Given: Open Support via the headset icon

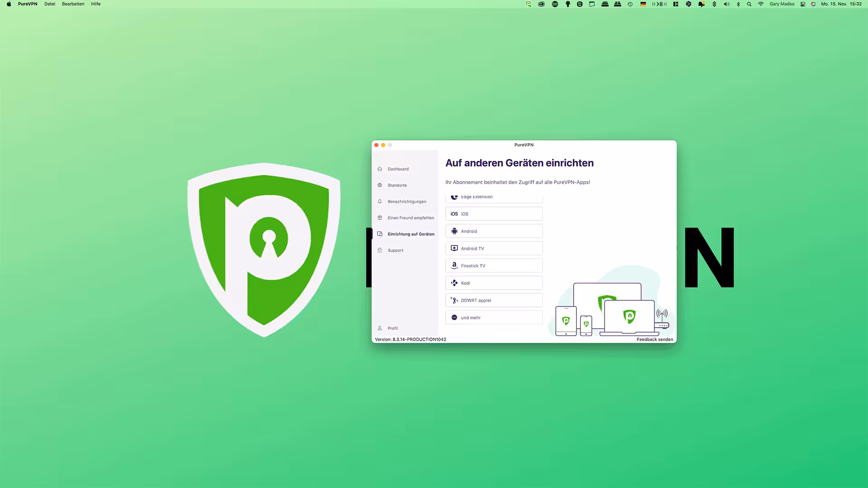Looking at the screenshot, I should point(380,250).
